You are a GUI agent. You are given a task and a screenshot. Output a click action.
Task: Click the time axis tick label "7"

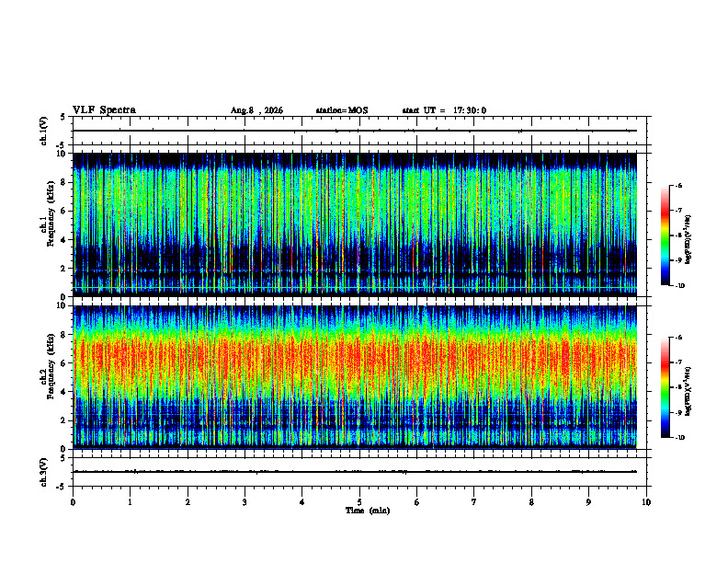pos(474,502)
